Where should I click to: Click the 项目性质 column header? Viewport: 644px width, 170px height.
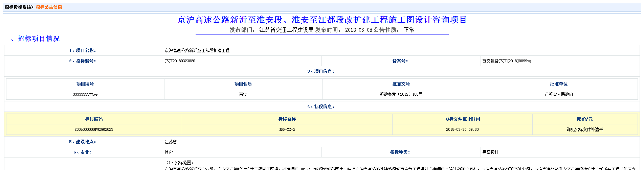point(243,84)
